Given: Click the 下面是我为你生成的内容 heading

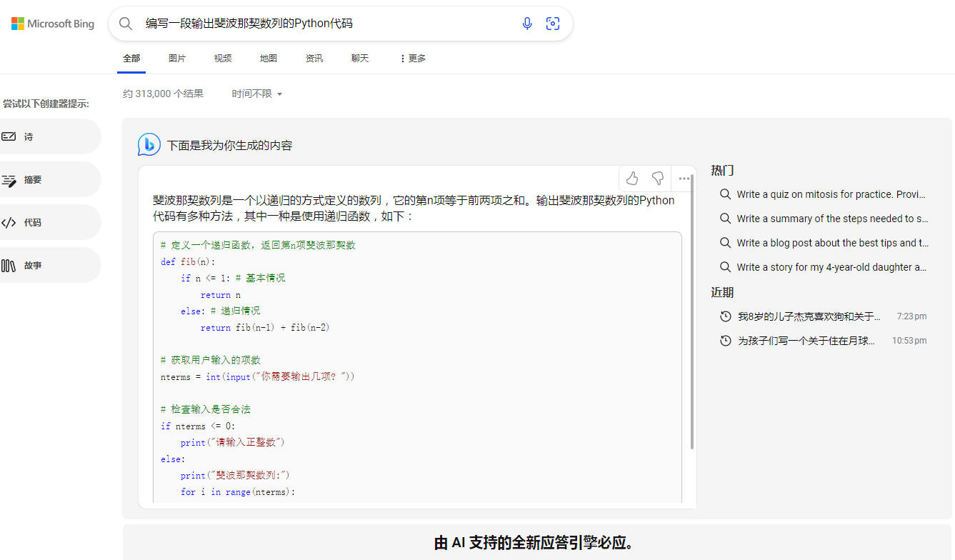Looking at the screenshot, I should pyautogui.click(x=229, y=145).
